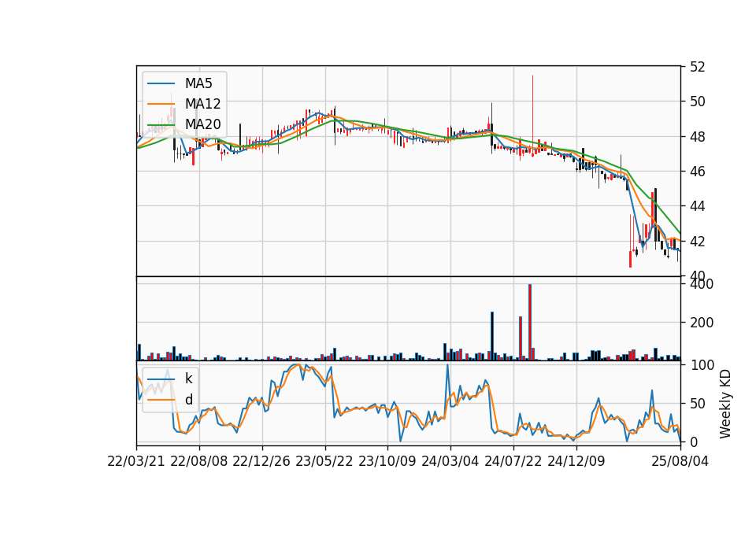Click the 23/05/22 date tick label
The width and height of the screenshot is (756, 543).
pyautogui.click(x=324, y=461)
